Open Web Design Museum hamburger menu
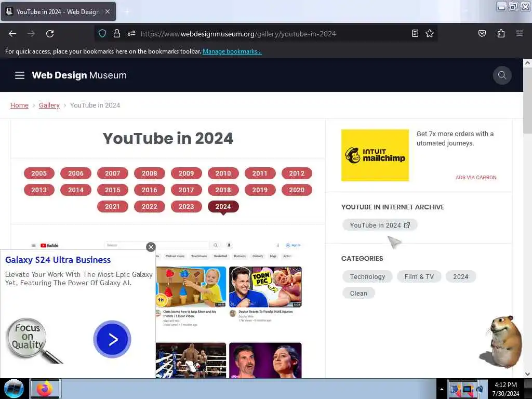Screen dimensions: 532x399 pyautogui.click(x=20, y=75)
